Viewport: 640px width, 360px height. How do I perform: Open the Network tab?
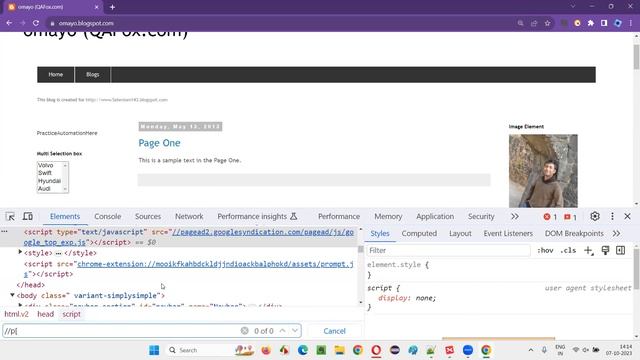click(189, 216)
